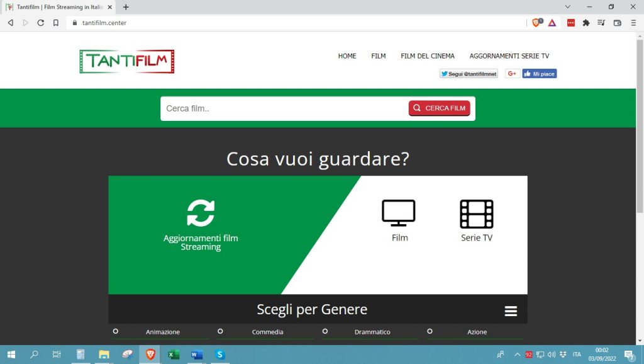The height and width of the screenshot is (364, 644).
Task: Select the Commedia genre radio circle
Action: point(220,331)
